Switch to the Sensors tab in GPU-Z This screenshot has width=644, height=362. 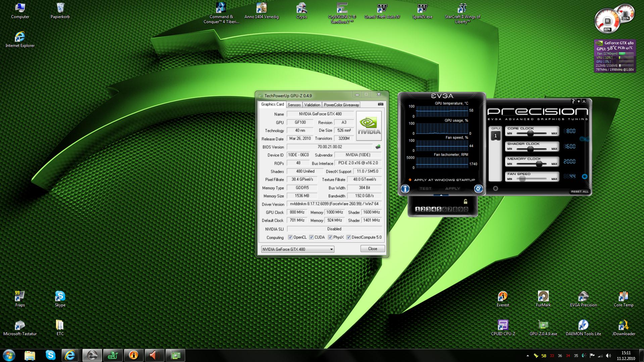294,105
